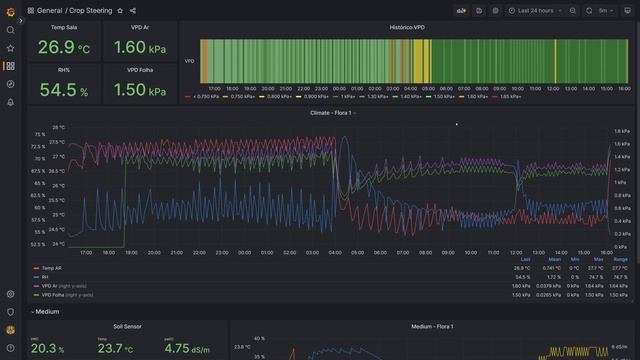
Task: Open dashboard settings gear in top bar
Action: coord(495,11)
